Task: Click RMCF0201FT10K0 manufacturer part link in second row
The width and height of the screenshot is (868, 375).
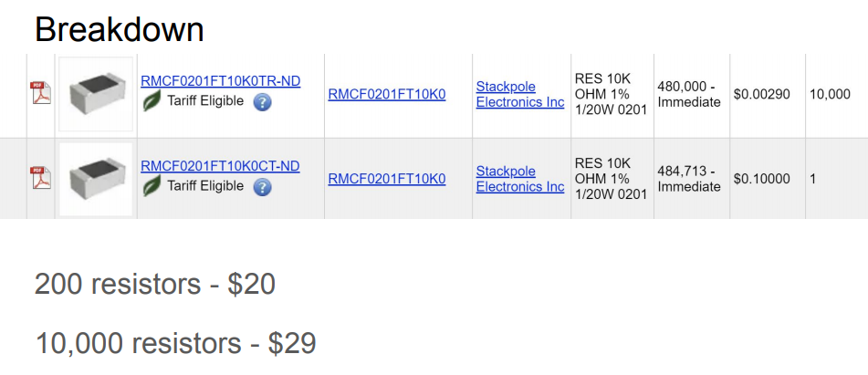Action: point(387,179)
